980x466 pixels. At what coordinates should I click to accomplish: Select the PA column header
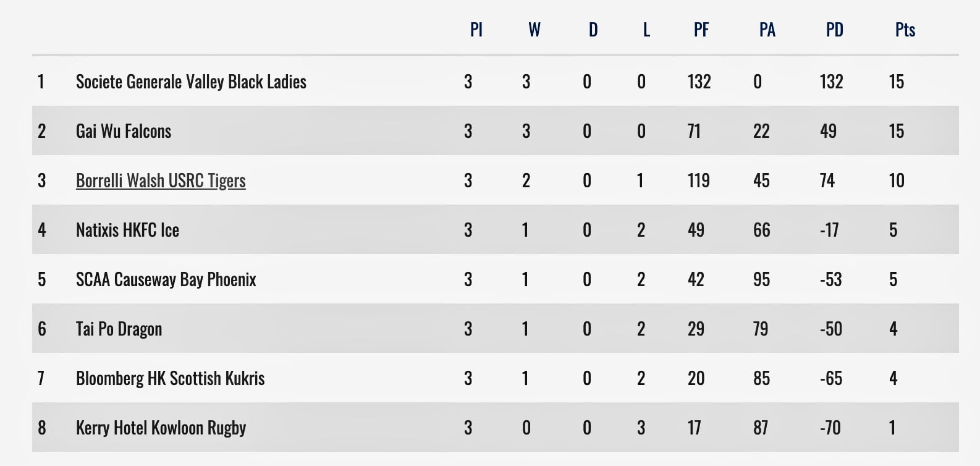click(767, 30)
